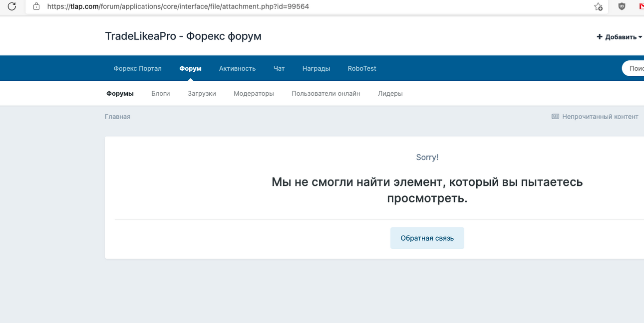Open the Загрузки sub-tab
This screenshot has height=323, width=644.
click(202, 93)
